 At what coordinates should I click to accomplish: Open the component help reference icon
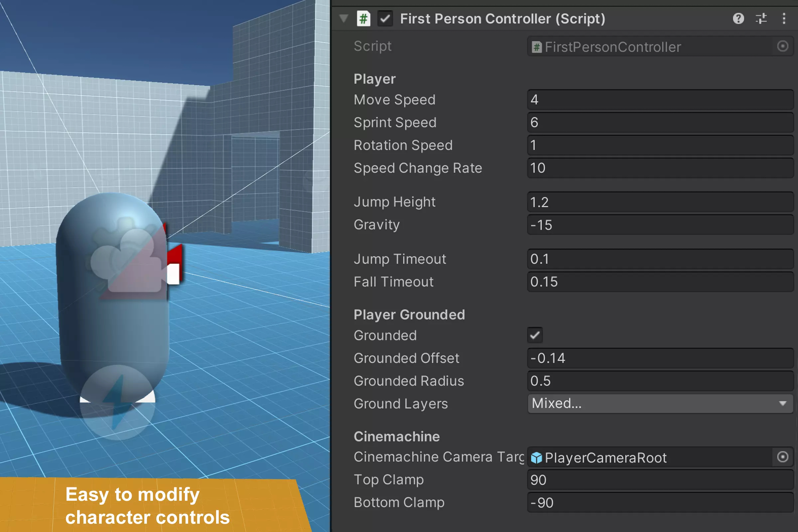click(738, 18)
